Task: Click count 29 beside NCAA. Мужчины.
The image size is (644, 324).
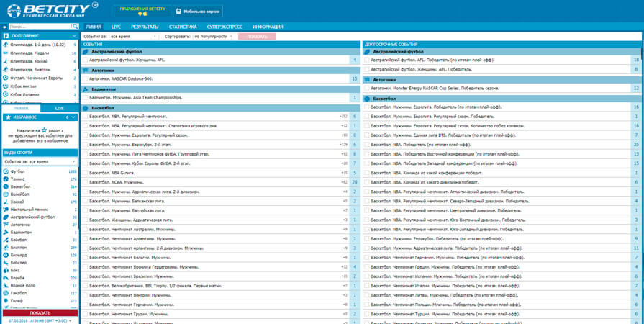Action: [x=355, y=182]
